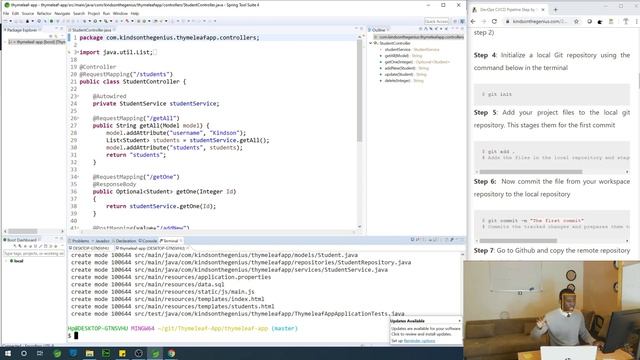Click the git commit code block scrollbar
Viewport: 640px width, 360px height.
pos(518,241)
